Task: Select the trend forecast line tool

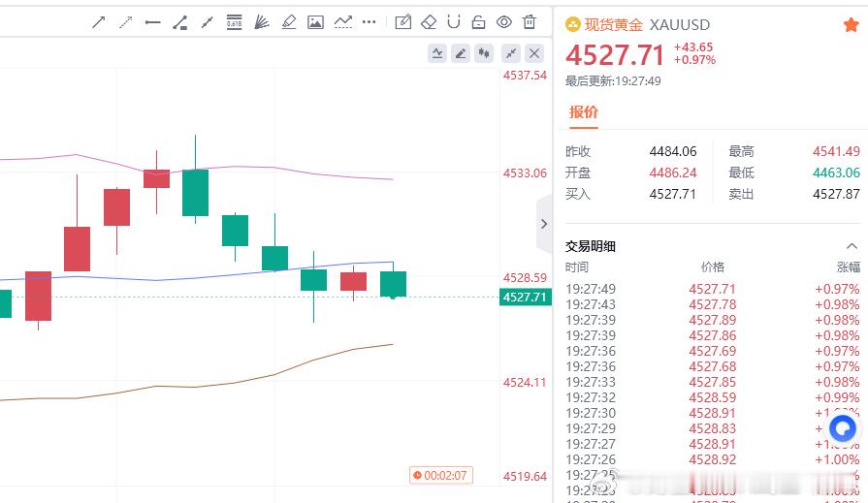Action: coord(342,22)
